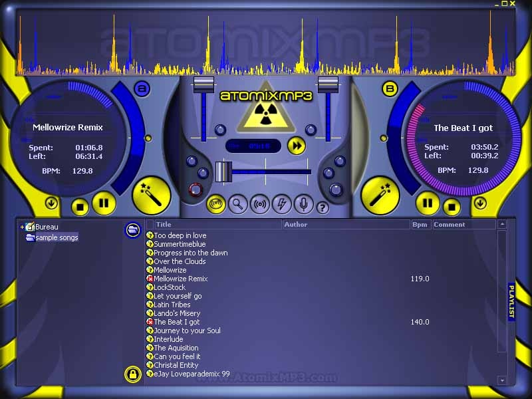Click the blue folder icon above the lock

pyautogui.click(x=133, y=230)
